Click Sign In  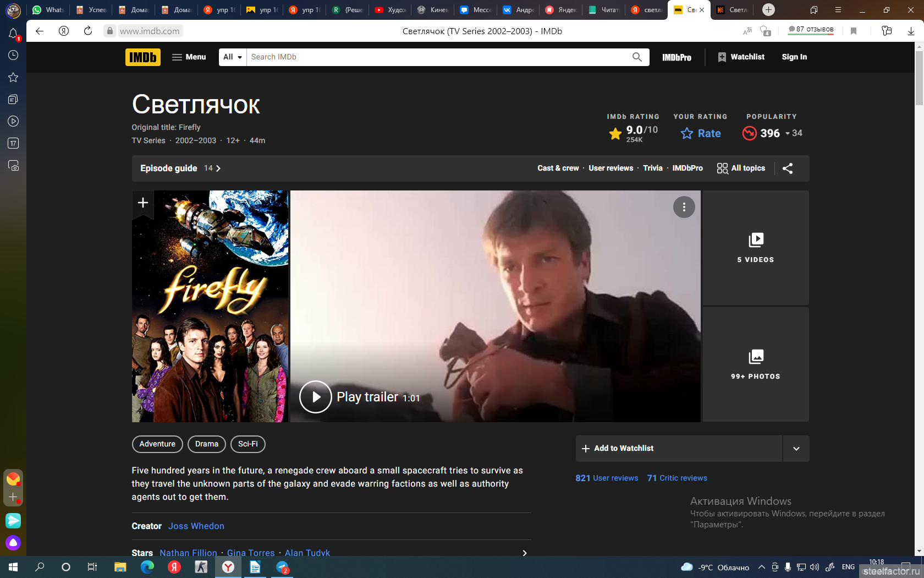(x=794, y=57)
